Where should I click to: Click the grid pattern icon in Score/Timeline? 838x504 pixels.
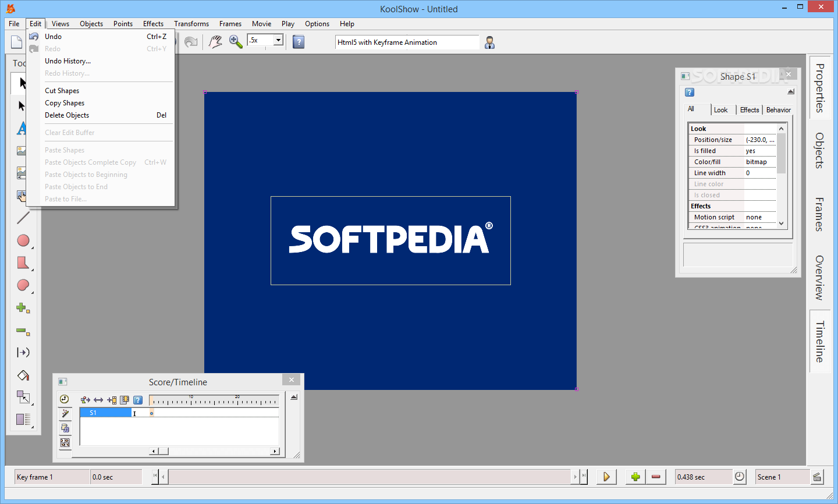[x=65, y=442]
